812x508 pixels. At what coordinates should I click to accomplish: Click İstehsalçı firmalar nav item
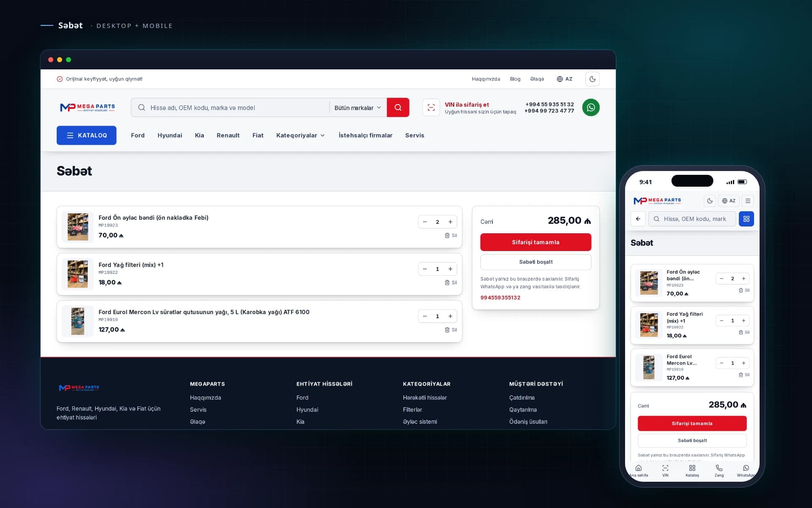pyautogui.click(x=365, y=135)
